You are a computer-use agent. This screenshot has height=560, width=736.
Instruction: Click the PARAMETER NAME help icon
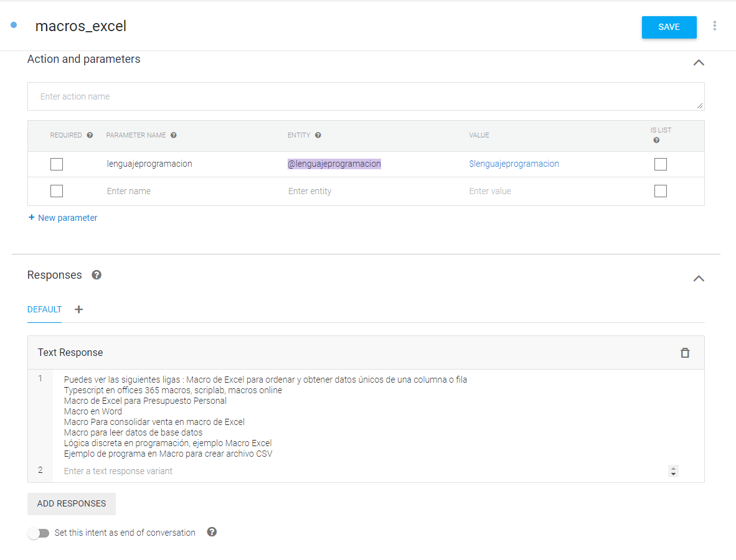point(174,135)
